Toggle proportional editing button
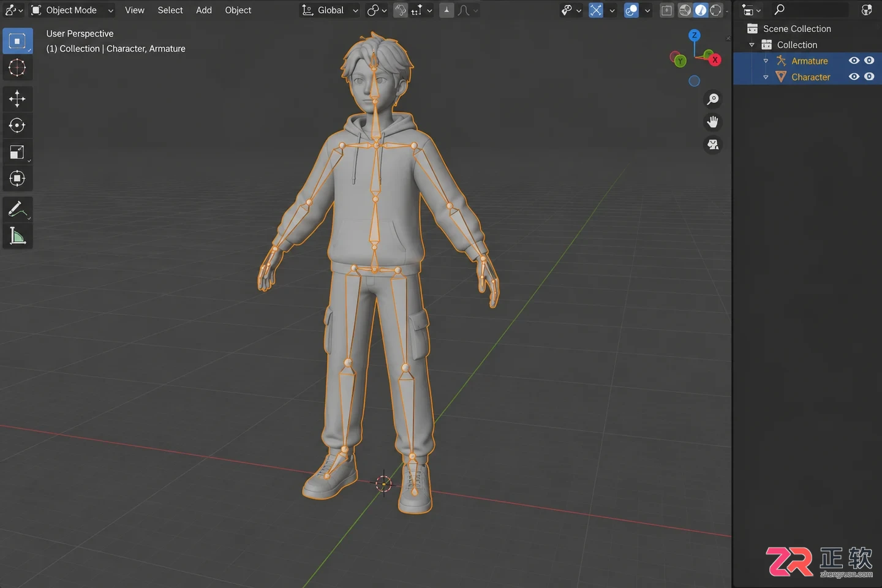This screenshot has height=588, width=882. (x=447, y=10)
